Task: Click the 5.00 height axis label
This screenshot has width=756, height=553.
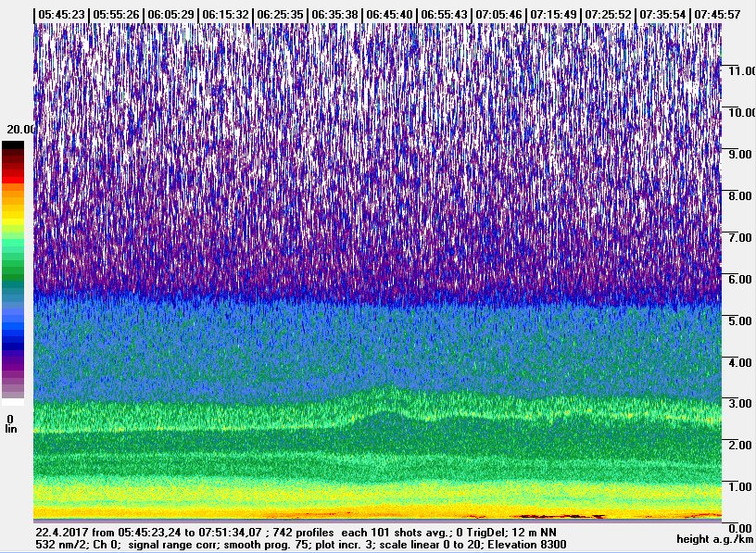Action: [741, 320]
